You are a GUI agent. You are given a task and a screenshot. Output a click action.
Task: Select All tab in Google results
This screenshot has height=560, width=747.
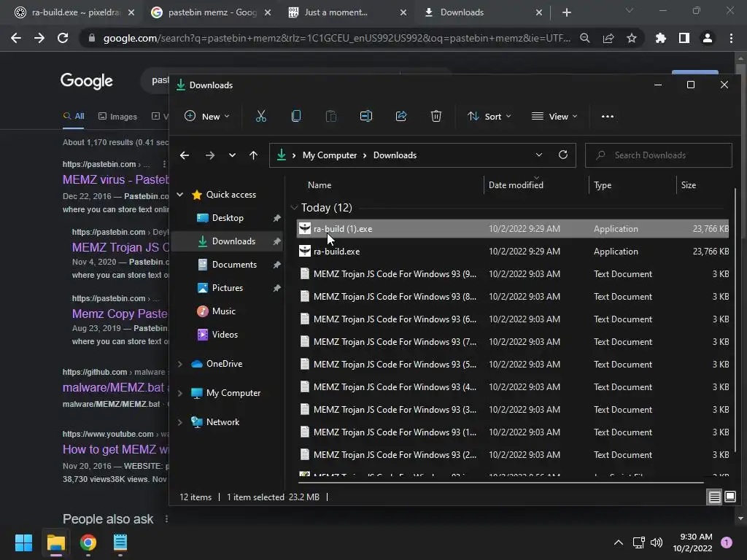point(74,116)
